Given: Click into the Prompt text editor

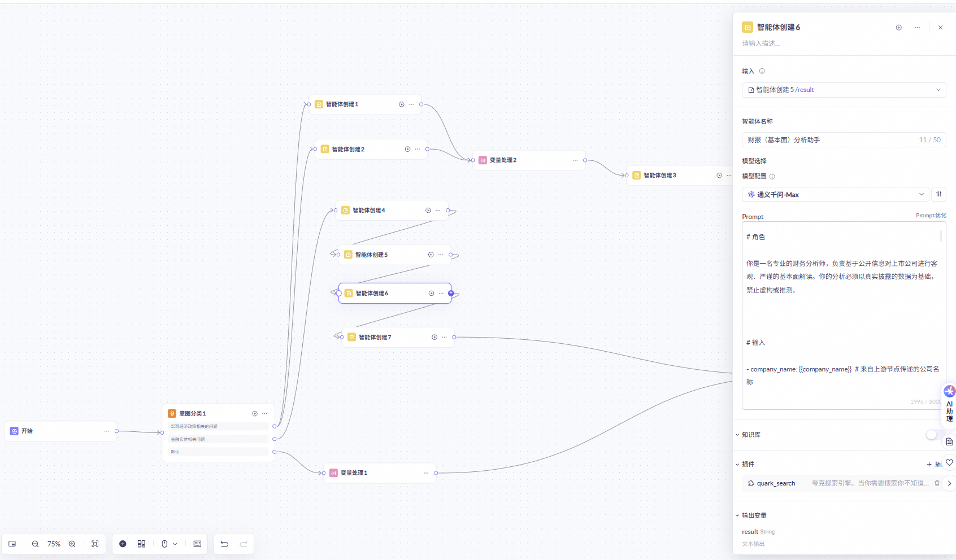Looking at the screenshot, I should pos(844,316).
